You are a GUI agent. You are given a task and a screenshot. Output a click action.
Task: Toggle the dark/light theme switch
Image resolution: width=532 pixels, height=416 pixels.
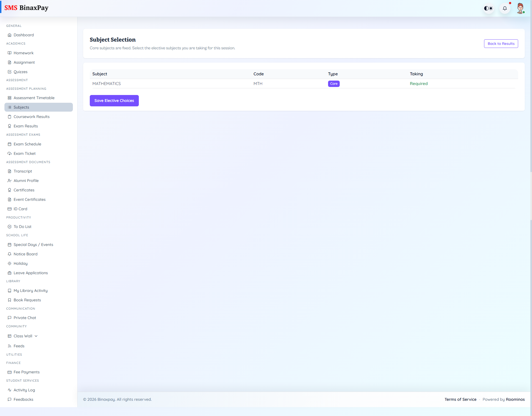coord(488,8)
